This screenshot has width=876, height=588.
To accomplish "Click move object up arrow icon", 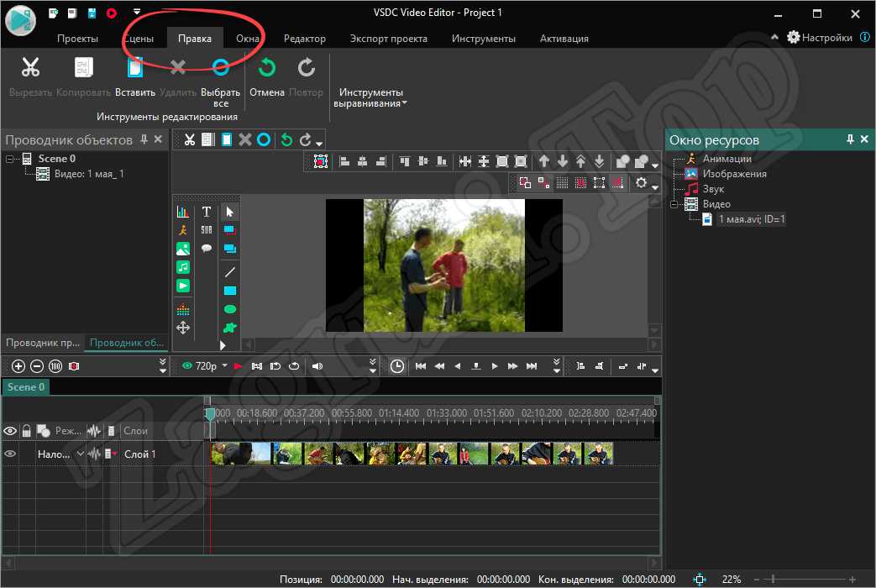I will click(x=543, y=161).
